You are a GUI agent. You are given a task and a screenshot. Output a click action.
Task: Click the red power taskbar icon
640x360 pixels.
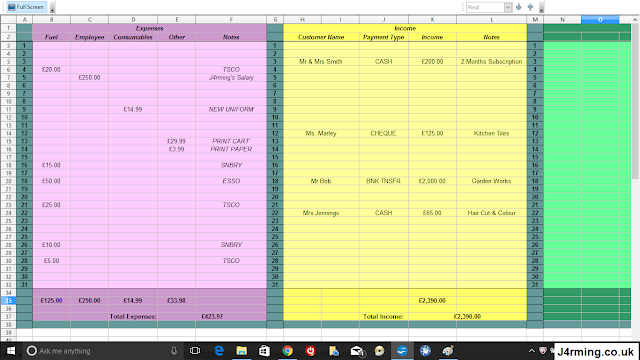(311, 351)
